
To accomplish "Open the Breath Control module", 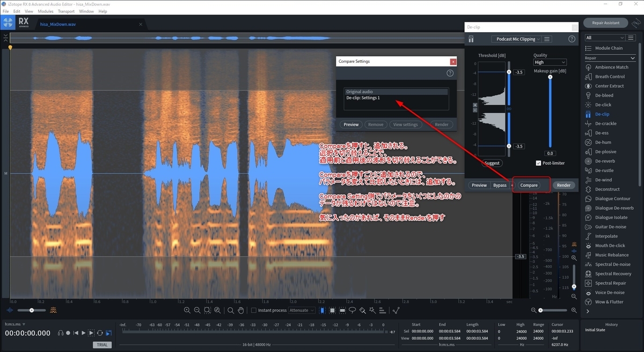I will 610,76.
